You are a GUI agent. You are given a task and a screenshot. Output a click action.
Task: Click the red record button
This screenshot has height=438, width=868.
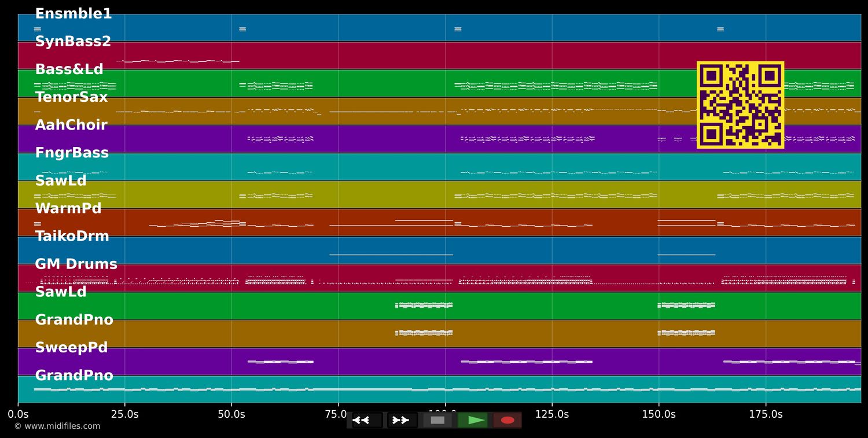507,420
